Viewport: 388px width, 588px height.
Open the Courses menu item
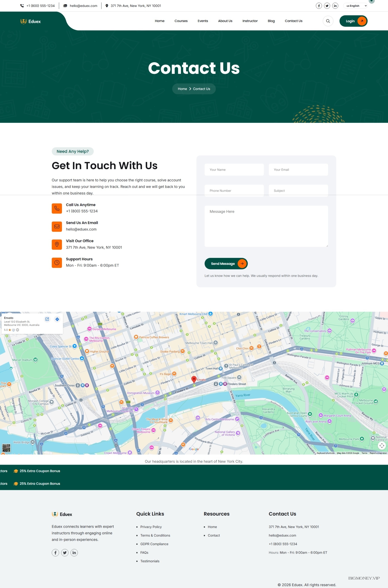(181, 21)
